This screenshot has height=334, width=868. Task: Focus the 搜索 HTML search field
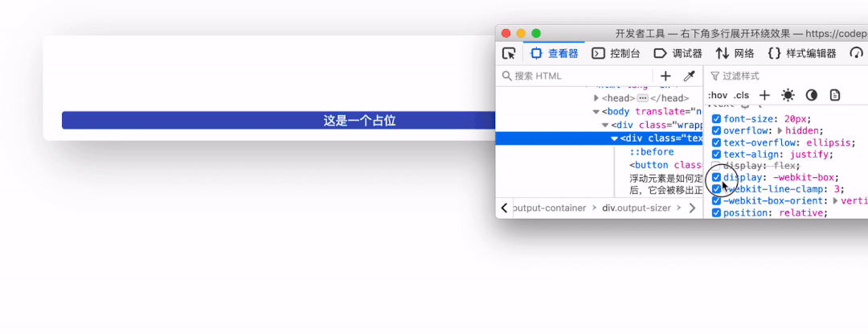[575, 76]
